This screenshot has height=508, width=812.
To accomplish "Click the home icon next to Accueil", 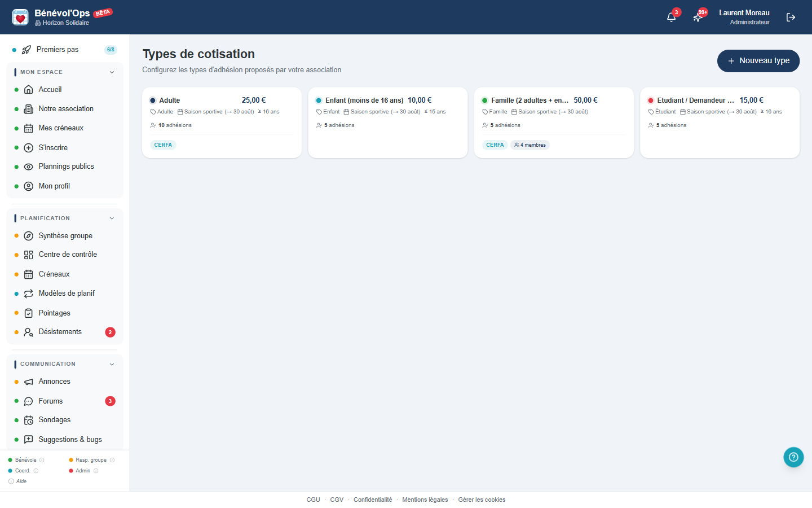I will click(x=29, y=90).
